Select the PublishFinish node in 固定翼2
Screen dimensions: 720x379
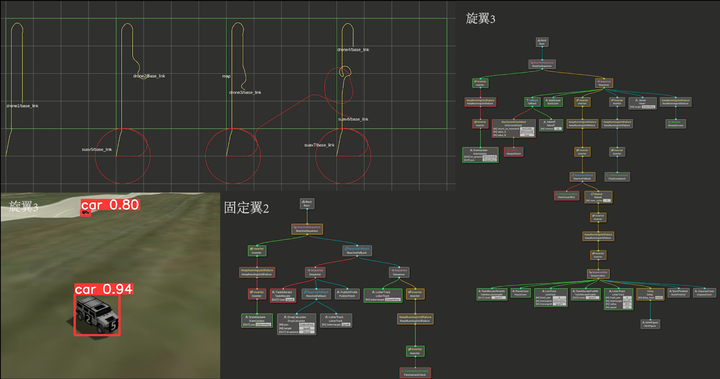click(x=348, y=294)
